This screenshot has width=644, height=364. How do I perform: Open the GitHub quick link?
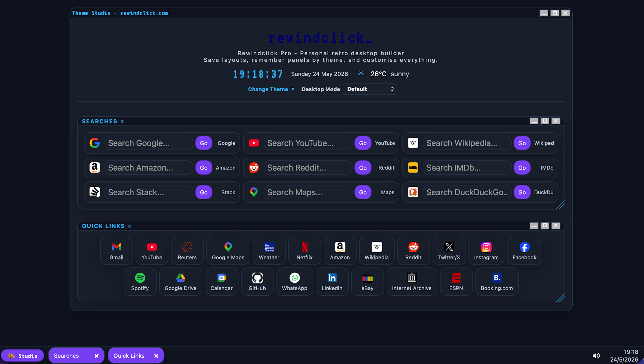(x=257, y=281)
